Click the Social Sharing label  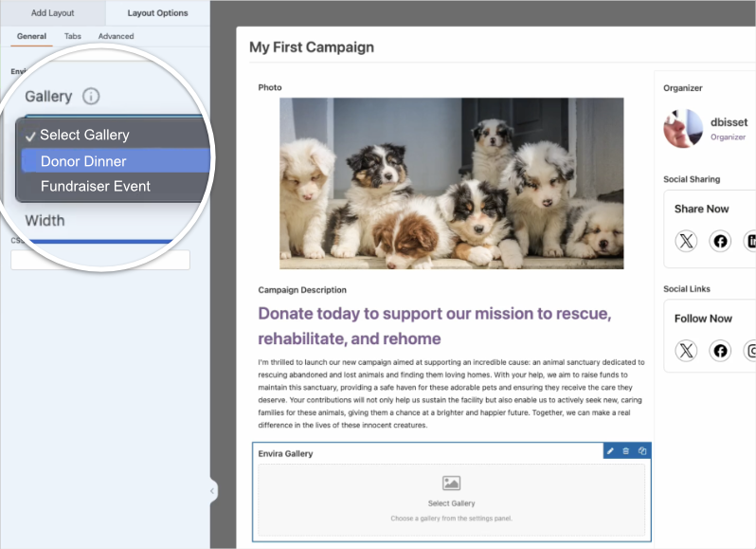[692, 179]
